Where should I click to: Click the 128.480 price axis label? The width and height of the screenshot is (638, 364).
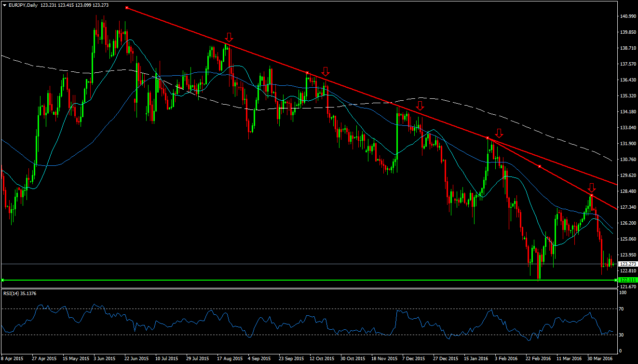[627, 191]
